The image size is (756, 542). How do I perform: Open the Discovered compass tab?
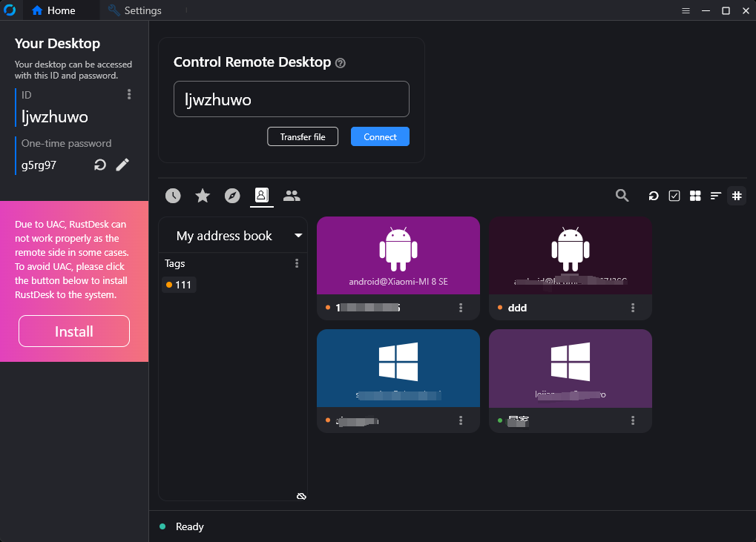coord(232,196)
